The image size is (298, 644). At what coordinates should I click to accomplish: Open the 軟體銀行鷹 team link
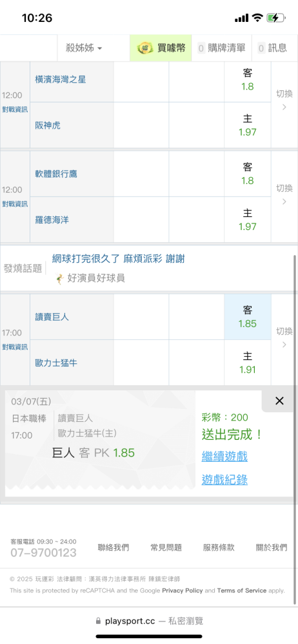[56, 174]
